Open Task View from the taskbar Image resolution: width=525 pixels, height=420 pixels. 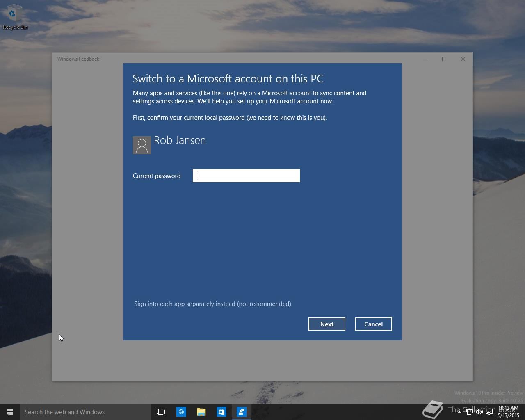[x=161, y=412]
